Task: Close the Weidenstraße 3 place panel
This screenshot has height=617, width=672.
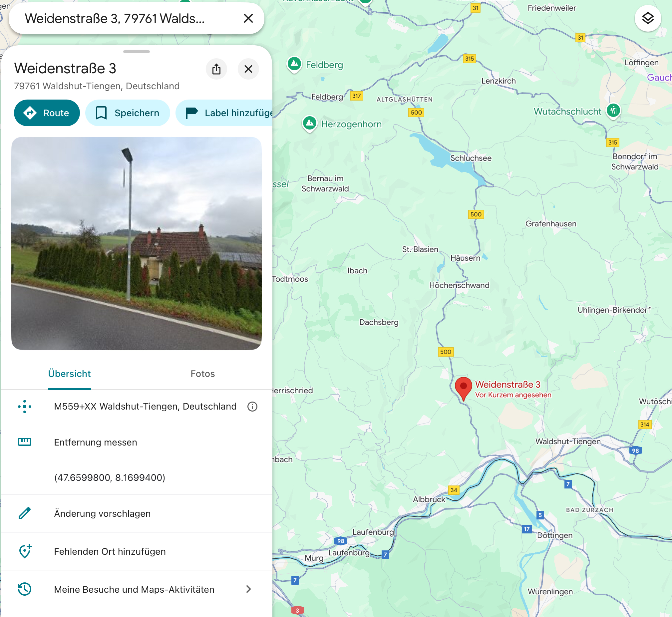Action: pyautogui.click(x=248, y=69)
